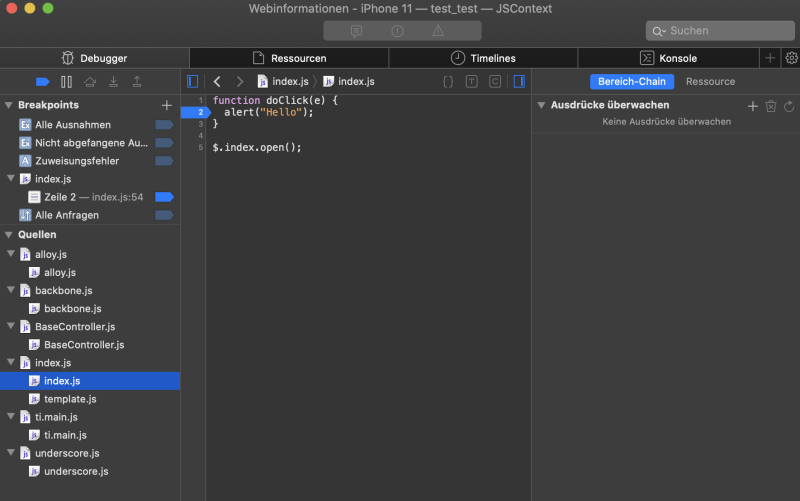Open the Konsole tab
This screenshot has height=501, width=800.
point(669,58)
